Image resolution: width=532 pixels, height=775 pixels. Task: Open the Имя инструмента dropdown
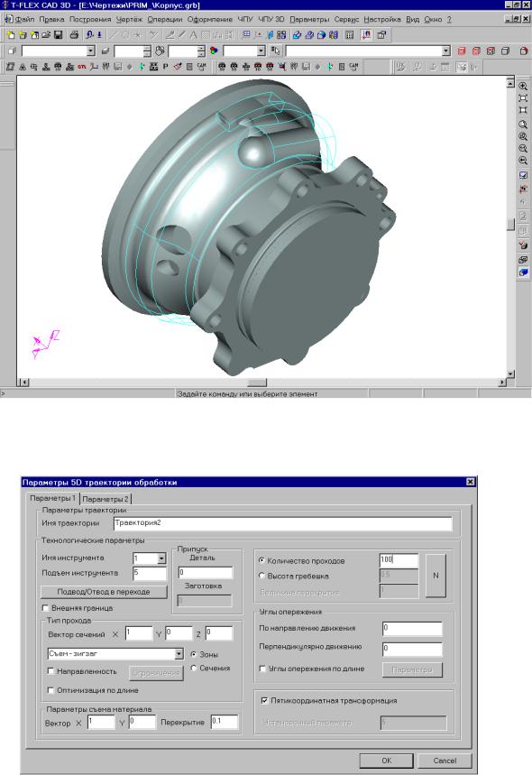(161, 558)
